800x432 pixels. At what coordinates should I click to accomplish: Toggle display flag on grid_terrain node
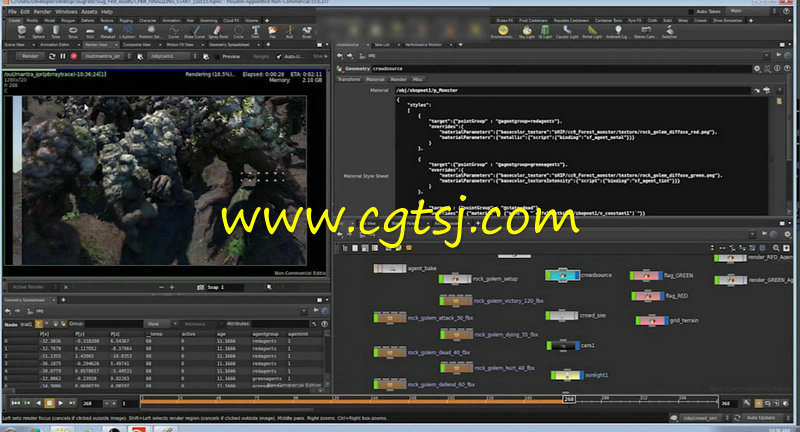click(x=666, y=320)
